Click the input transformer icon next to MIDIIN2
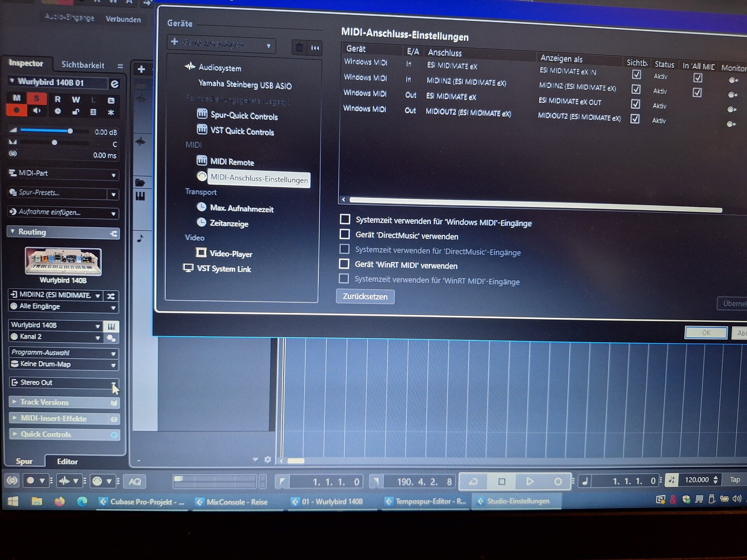This screenshot has height=560, width=747. (111, 296)
